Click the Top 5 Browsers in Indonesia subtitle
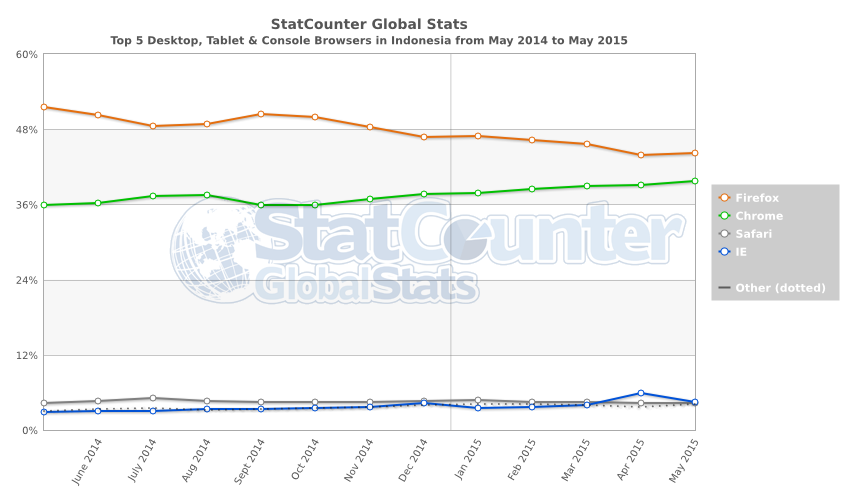This screenshot has width=854, height=500. pos(369,40)
